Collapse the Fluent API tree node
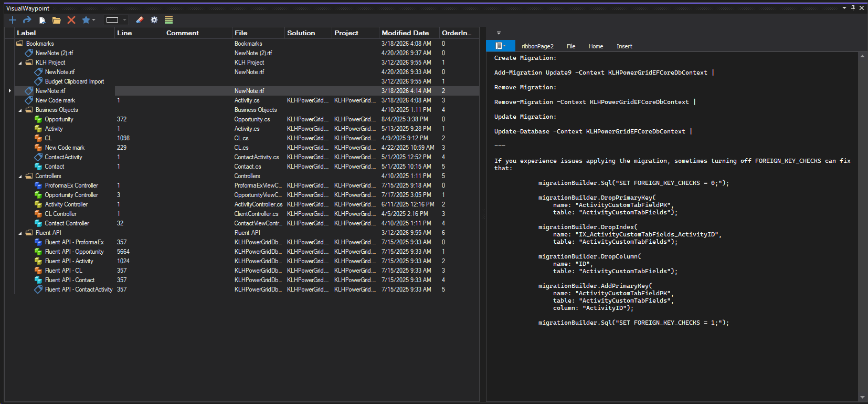This screenshot has height=404, width=868. 20,233
